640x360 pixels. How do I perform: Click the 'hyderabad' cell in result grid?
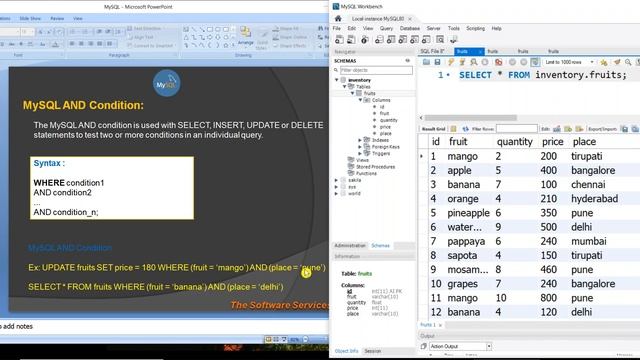pos(594,199)
